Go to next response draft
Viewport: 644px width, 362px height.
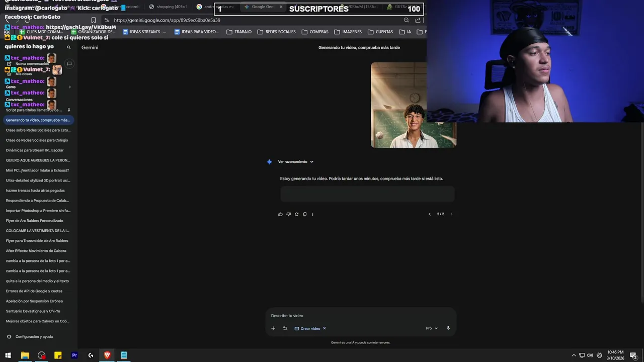[x=451, y=214]
